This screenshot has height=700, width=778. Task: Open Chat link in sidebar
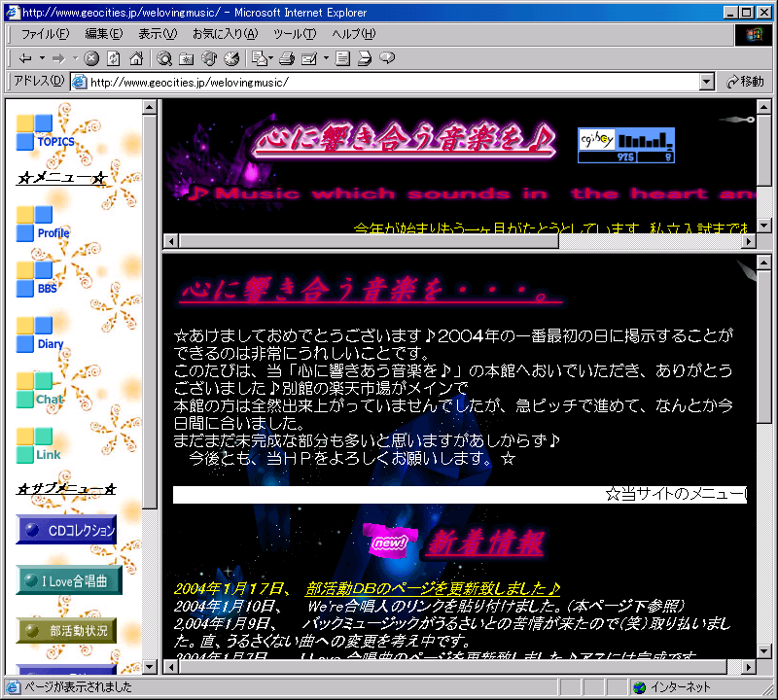[40, 390]
